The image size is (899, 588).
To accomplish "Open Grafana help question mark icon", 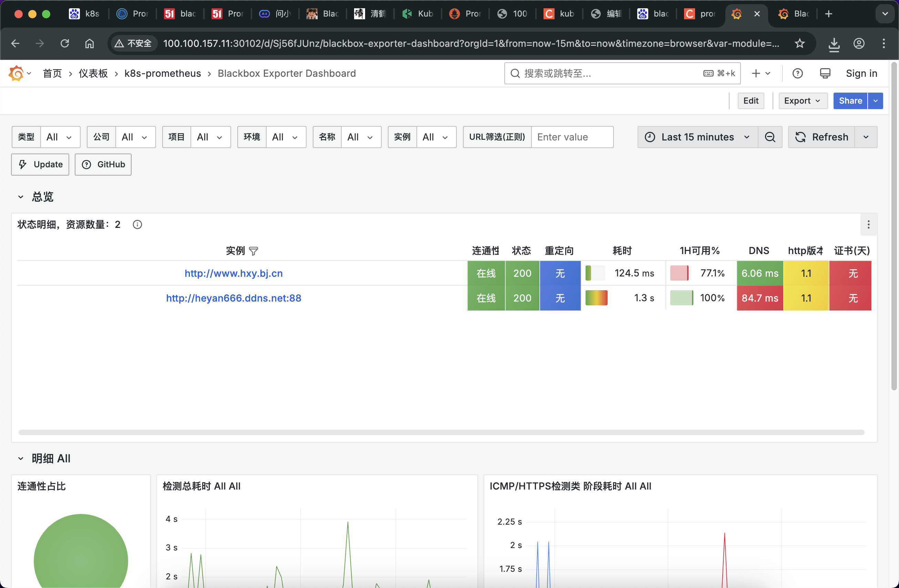I will tap(798, 73).
